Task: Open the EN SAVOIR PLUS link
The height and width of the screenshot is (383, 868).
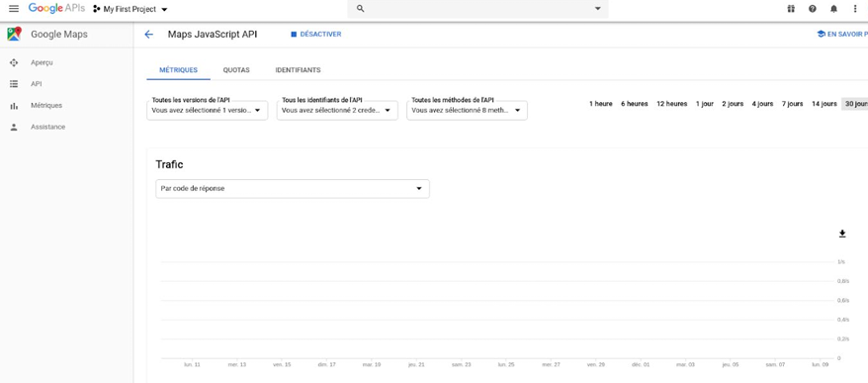Action: pos(842,35)
